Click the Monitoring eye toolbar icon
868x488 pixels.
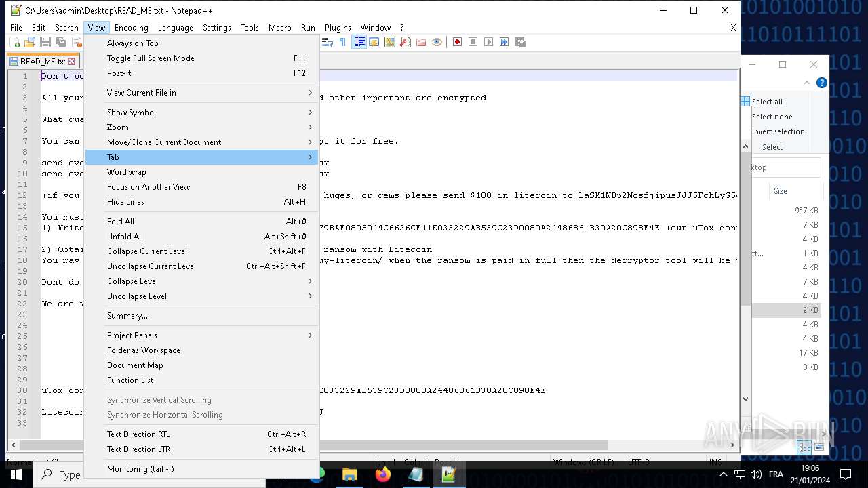coord(437,42)
